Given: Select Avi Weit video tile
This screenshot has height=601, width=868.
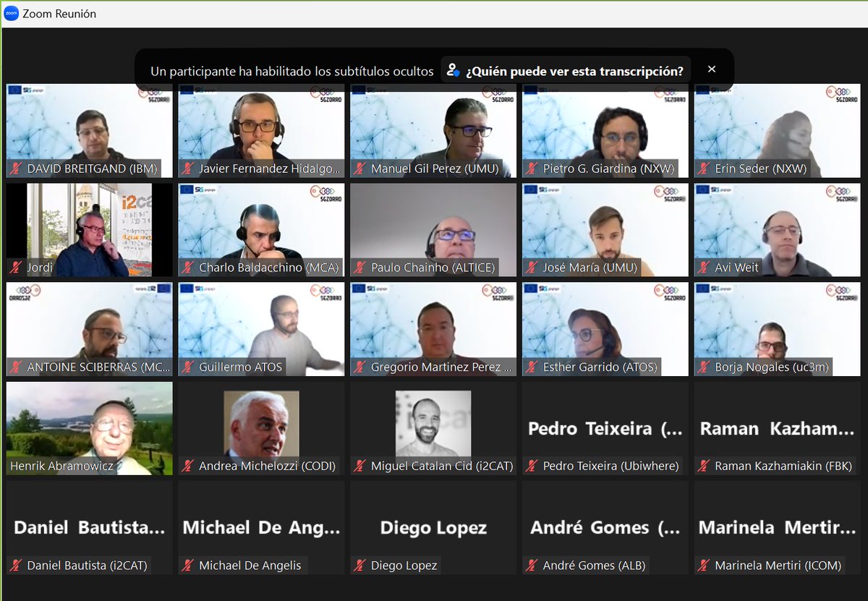Looking at the screenshot, I should 778,230.
